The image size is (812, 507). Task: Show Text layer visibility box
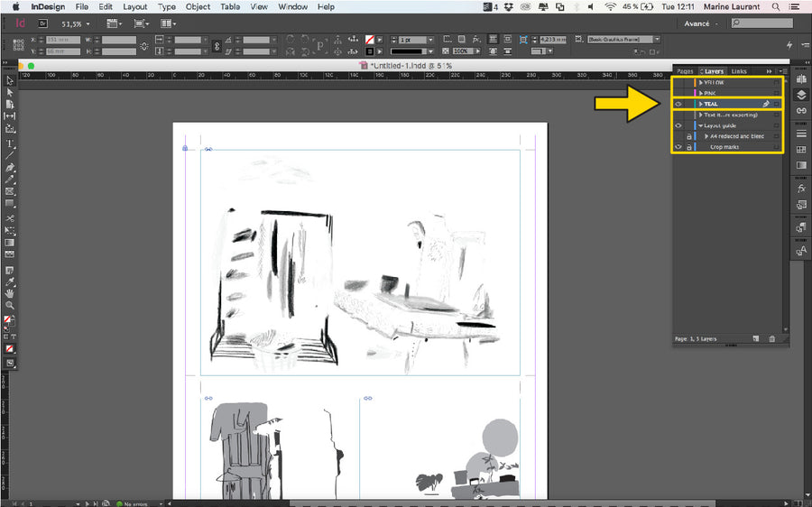tap(678, 115)
